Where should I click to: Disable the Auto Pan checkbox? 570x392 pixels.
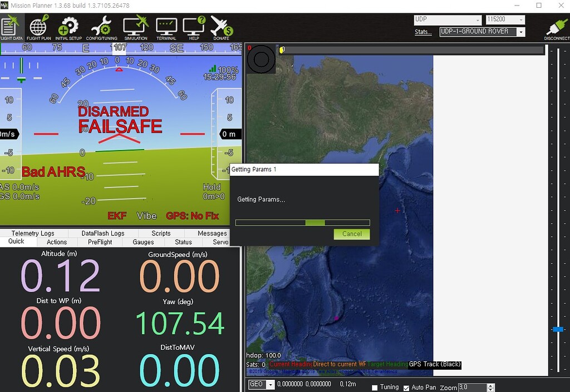(405, 387)
